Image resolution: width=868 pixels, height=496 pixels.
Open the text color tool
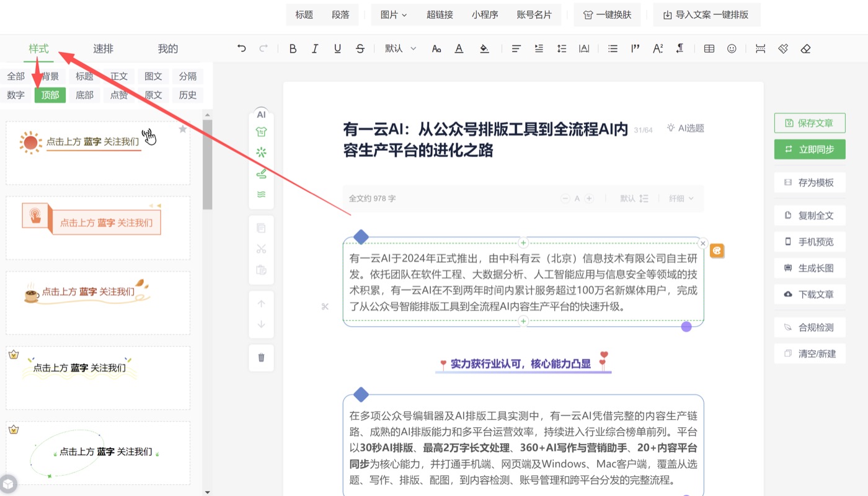point(459,48)
